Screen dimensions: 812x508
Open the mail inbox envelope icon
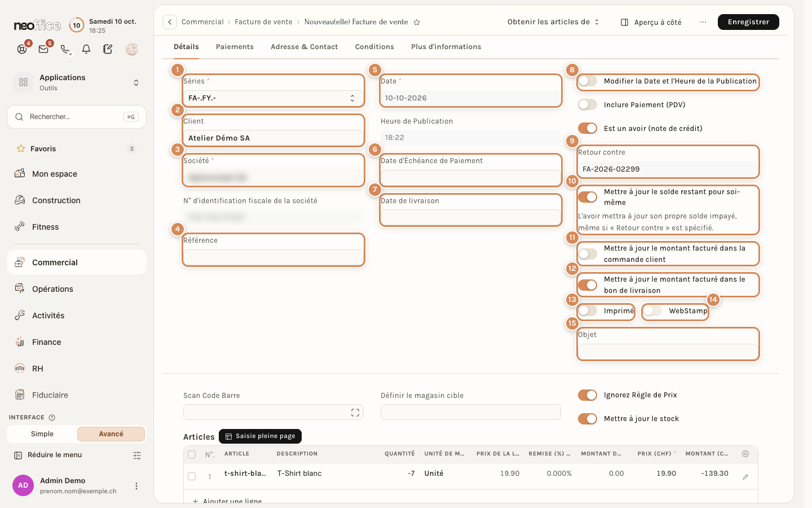[x=43, y=49]
